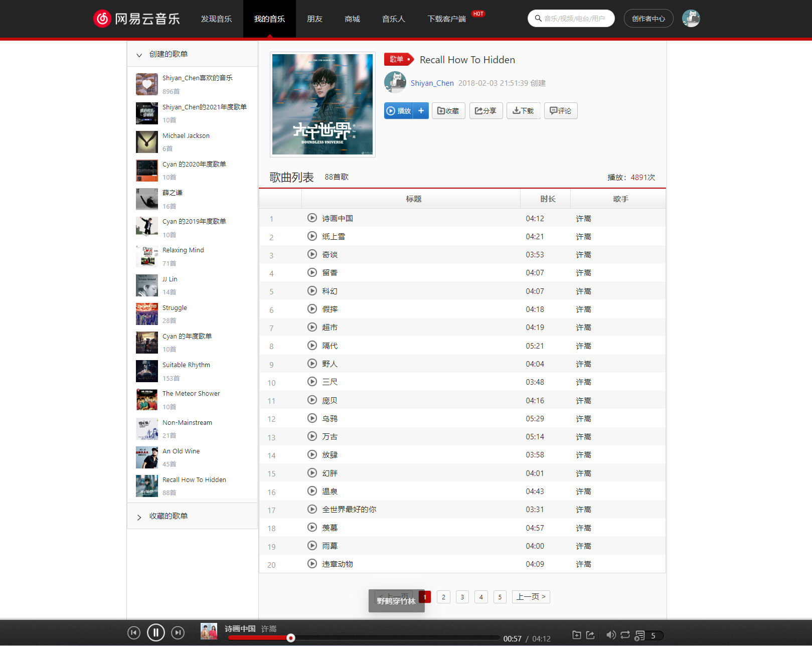Image resolution: width=812 pixels, height=646 pixels.
Task: Open the user avatar in header
Action: point(691,19)
